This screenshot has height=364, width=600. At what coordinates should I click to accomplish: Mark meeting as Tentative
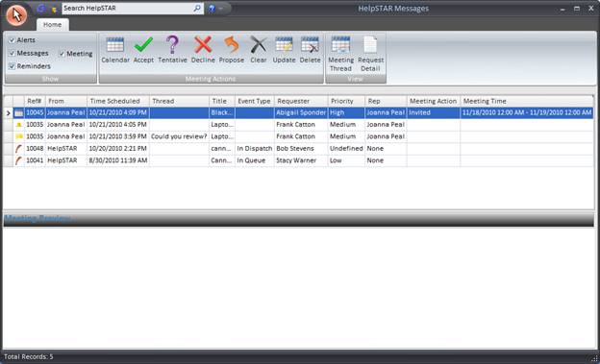point(172,50)
